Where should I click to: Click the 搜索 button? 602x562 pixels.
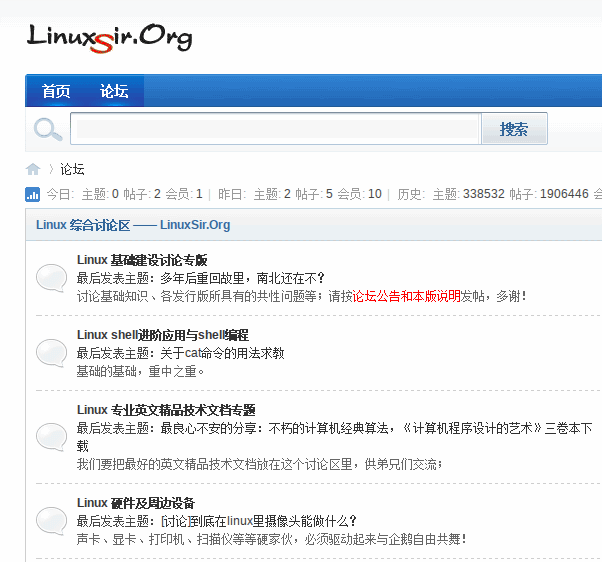[514, 129]
